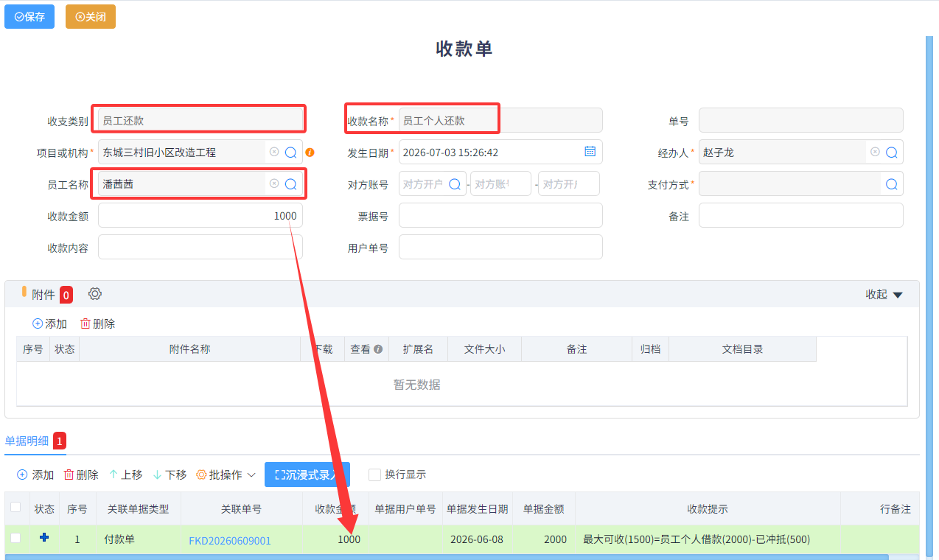Click the orange 关闭 button
The width and height of the screenshot is (939, 560).
tap(91, 16)
